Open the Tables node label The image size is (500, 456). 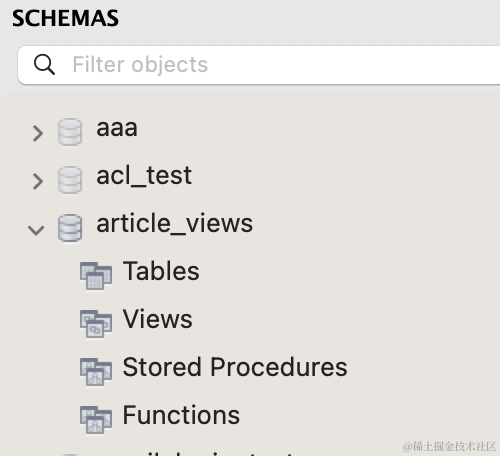(161, 271)
